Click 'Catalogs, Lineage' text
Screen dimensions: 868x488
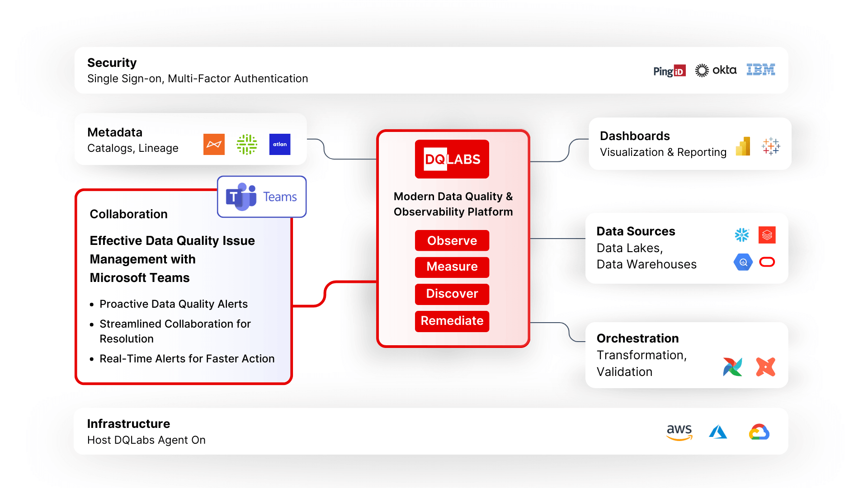(x=133, y=148)
